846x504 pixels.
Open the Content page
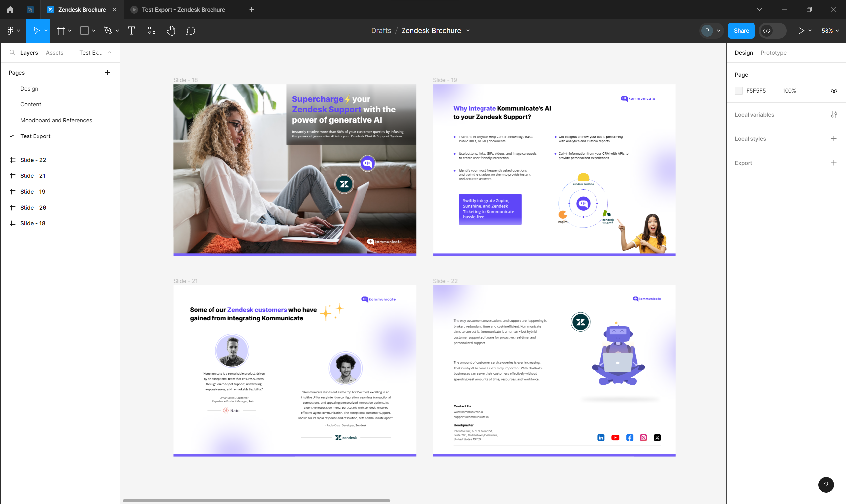(x=30, y=104)
